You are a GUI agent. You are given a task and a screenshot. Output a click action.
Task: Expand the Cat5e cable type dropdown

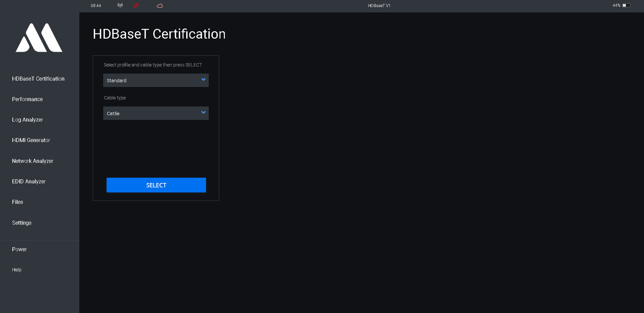tap(156, 113)
